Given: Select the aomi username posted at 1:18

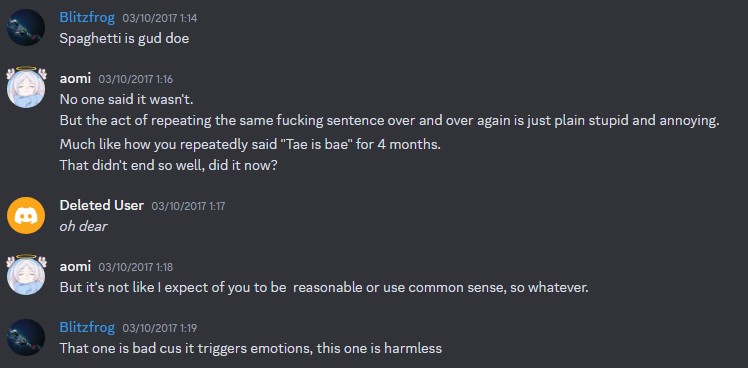Looking at the screenshot, I should pos(75,267).
